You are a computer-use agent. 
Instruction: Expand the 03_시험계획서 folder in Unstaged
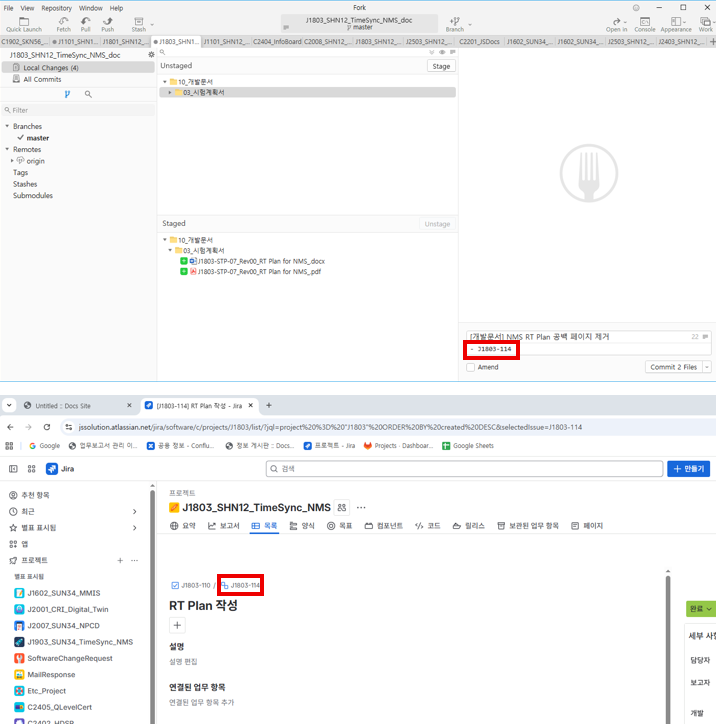pyautogui.click(x=171, y=92)
